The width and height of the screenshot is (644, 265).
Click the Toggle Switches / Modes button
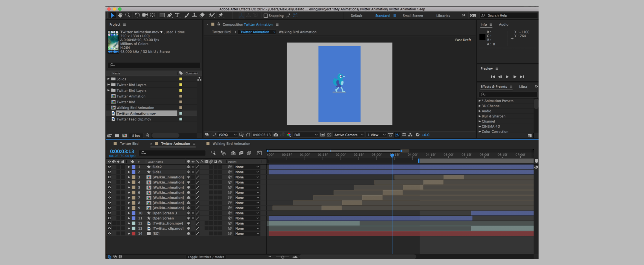point(206,257)
